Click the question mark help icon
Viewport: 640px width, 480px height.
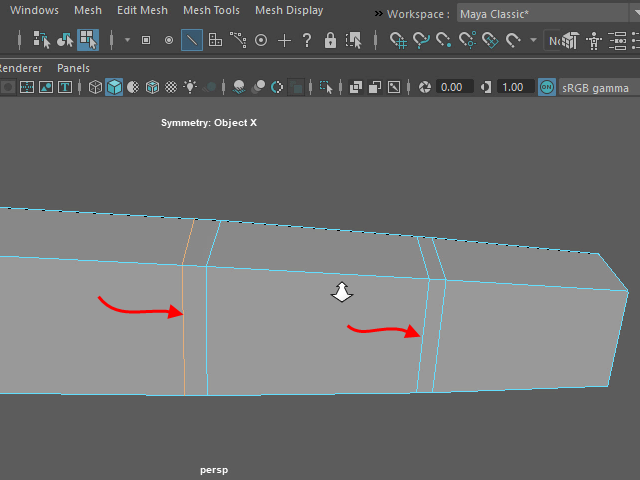(307, 40)
